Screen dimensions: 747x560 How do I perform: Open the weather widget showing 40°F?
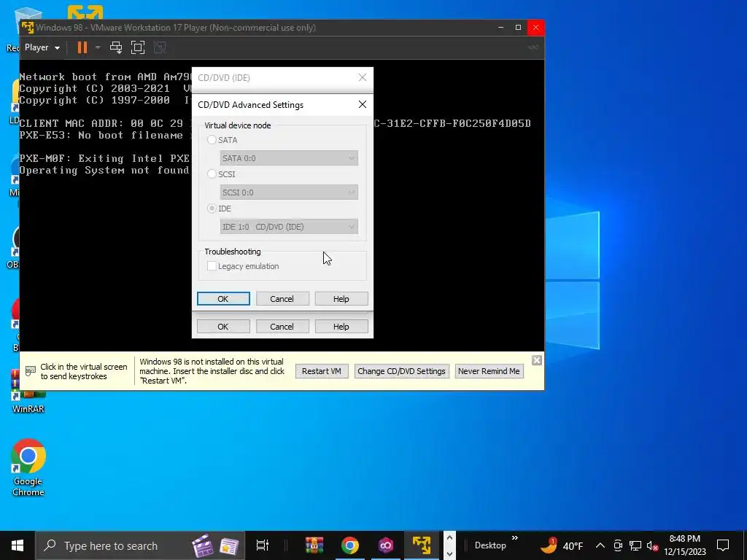[562, 545]
